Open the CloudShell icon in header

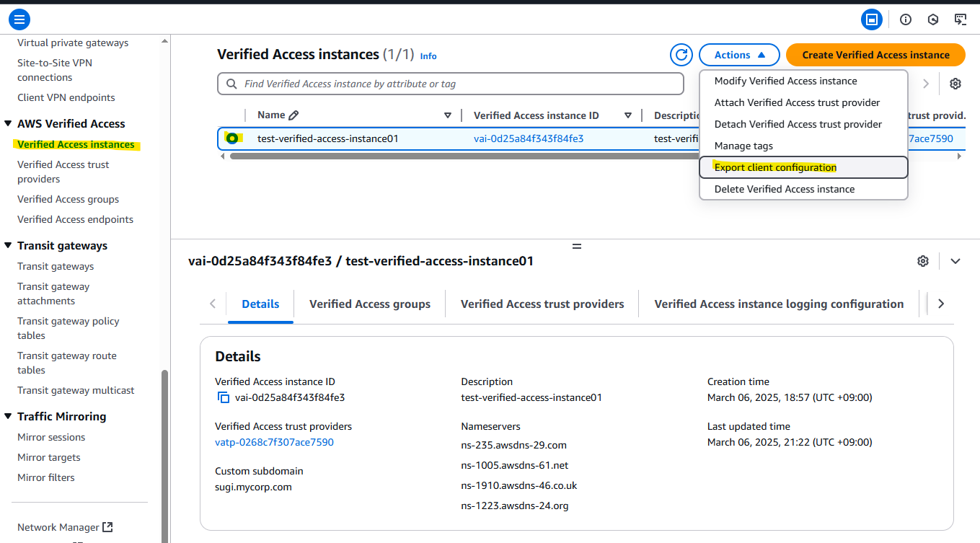[x=872, y=19]
